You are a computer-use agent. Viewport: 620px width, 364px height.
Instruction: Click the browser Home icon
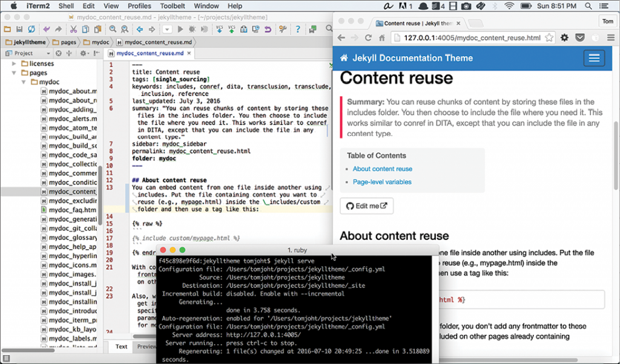pyautogui.click(x=381, y=38)
